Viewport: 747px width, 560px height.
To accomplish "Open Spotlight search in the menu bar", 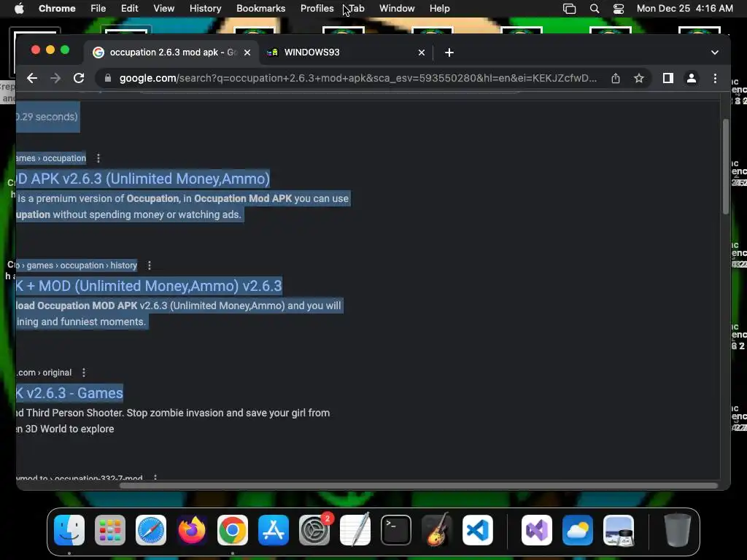I will click(x=595, y=9).
